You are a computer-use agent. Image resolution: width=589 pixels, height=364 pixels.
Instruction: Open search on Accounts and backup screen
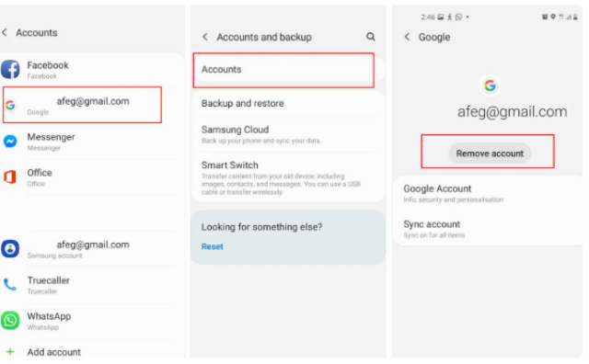[371, 37]
